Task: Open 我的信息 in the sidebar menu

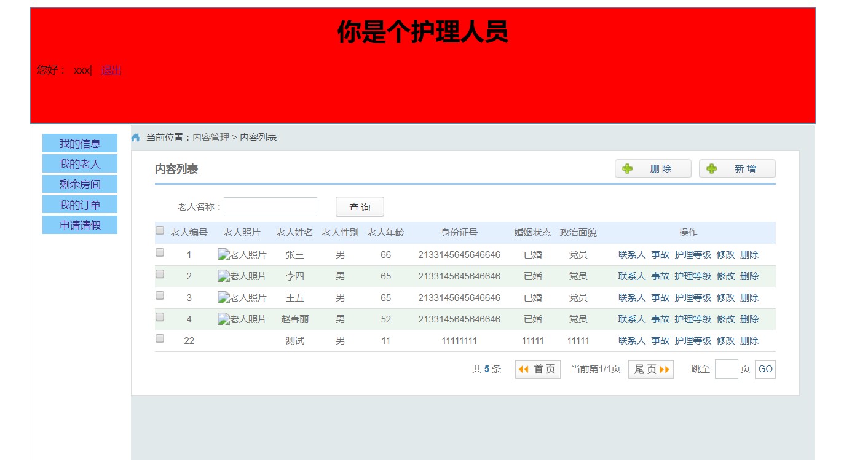Action: pos(80,144)
